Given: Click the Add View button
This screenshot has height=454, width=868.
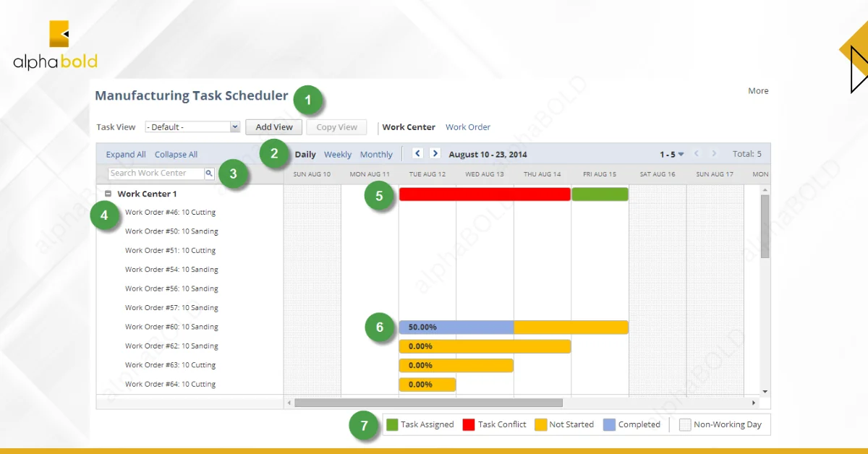Looking at the screenshot, I should [274, 127].
